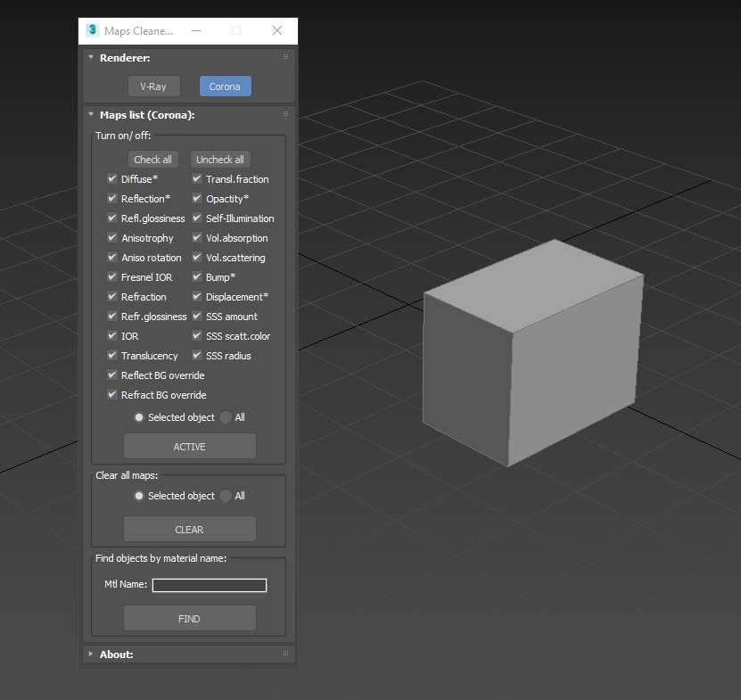Uncheck Displacement* in the maps list
This screenshot has width=741, height=700.
(x=196, y=296)
